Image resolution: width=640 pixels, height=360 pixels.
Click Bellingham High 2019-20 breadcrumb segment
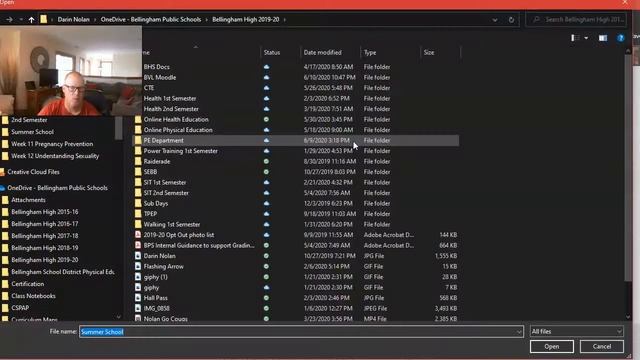click(x=246, y=19)
